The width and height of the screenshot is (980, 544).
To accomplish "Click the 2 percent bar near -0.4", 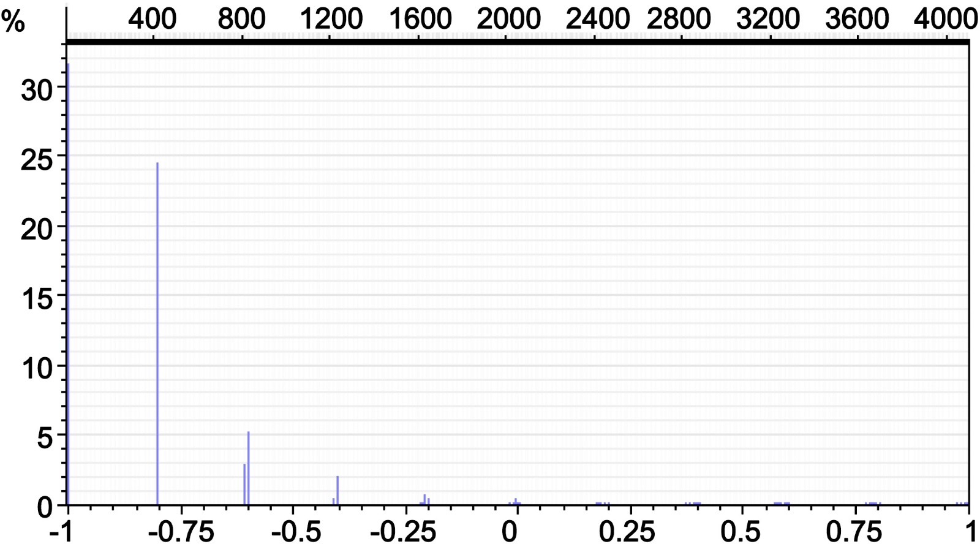I will point(337,490).
